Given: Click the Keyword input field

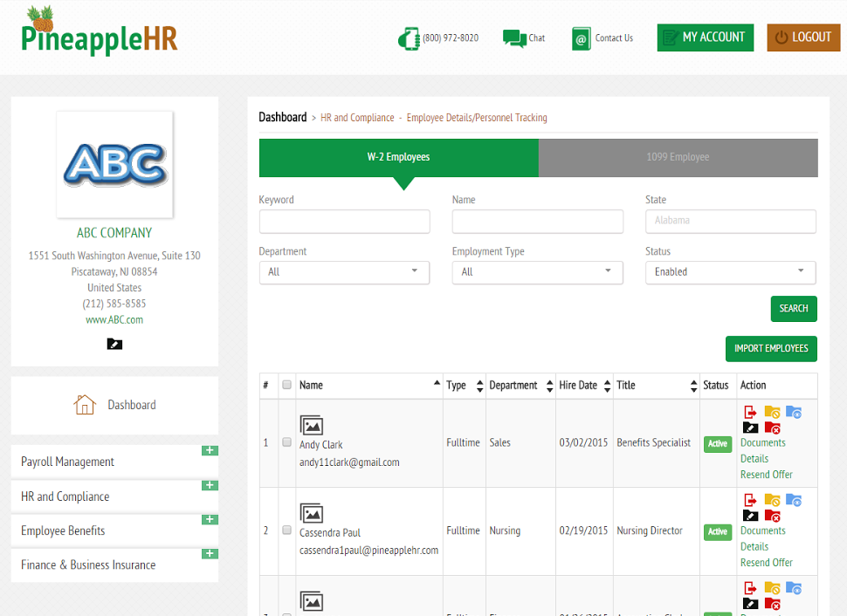Looking at the screenshot, I should pos(344,222).
